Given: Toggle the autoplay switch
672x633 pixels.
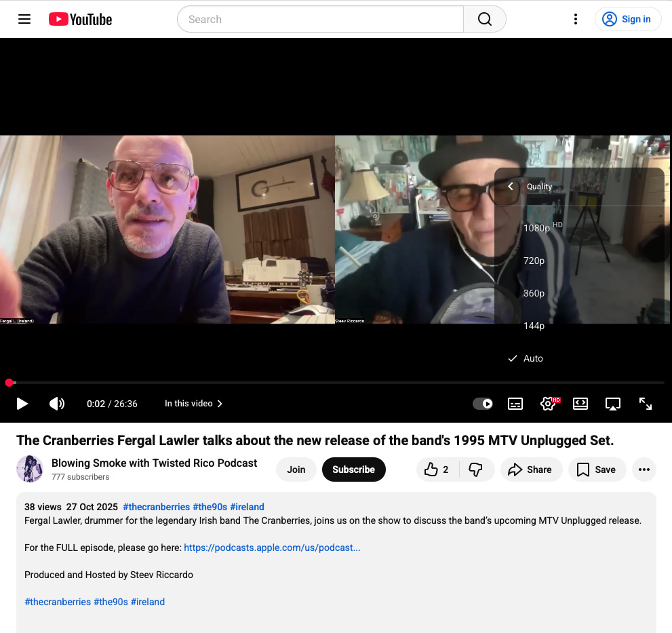Looking at the screenshot, I should click(x=483, y=404).
